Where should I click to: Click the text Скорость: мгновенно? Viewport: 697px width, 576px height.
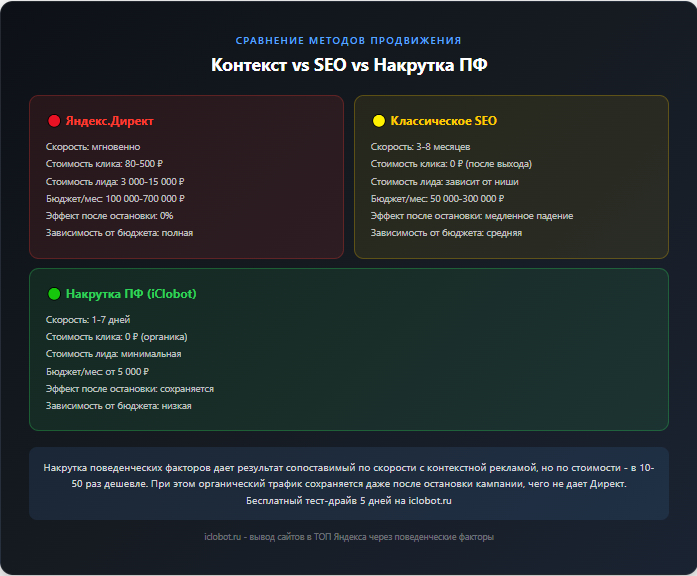(93, 147)
